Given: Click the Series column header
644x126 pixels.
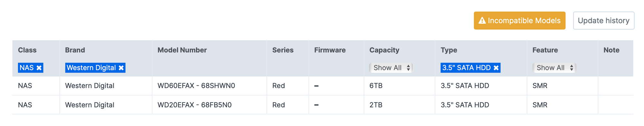Looking at the screenshot, I should click(283, 50).
